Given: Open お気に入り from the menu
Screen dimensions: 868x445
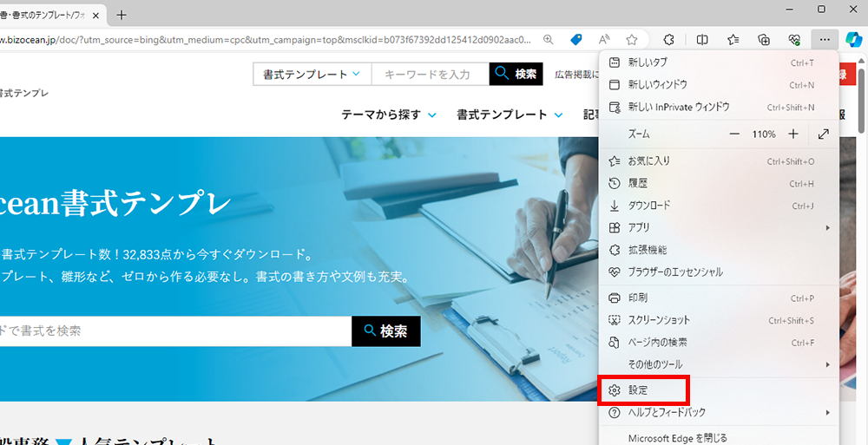Looking at the screenshot, I should pyautogui.click(x=719, y=161).
